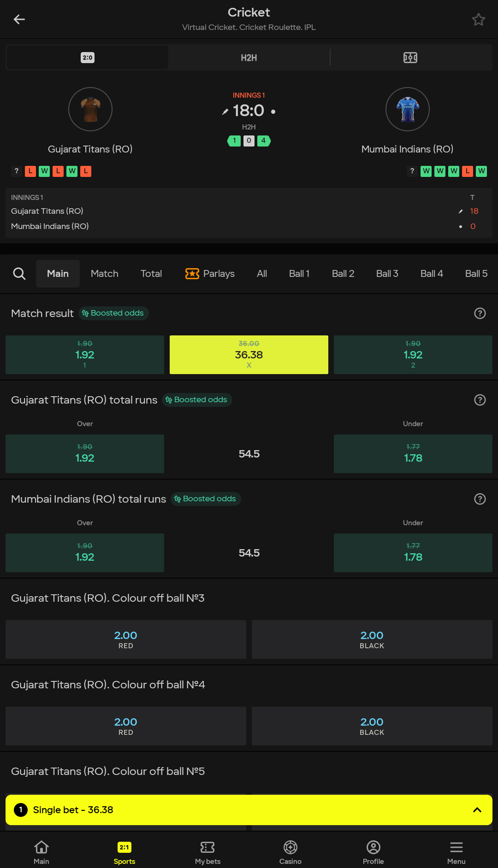Screen dimensions: 498x868
Task: Bet BLACK for colour off ball №4
Action: tap(372, 726)
